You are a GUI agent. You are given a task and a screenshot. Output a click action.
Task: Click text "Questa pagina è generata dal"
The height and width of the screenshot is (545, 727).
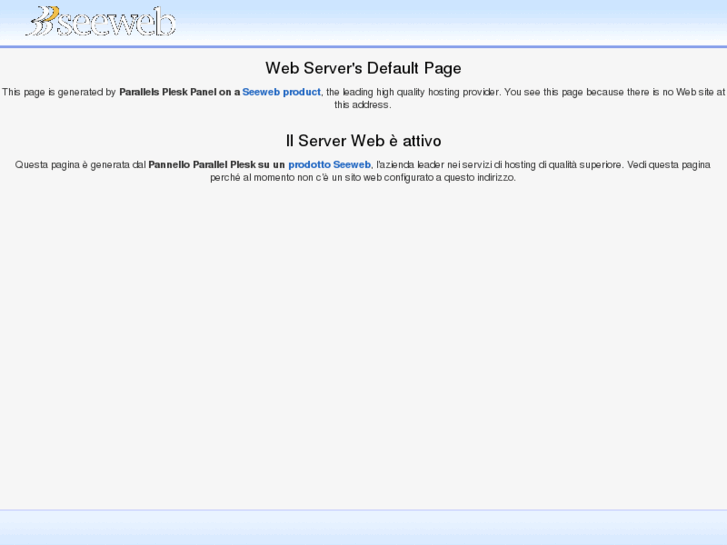point(81,165)
